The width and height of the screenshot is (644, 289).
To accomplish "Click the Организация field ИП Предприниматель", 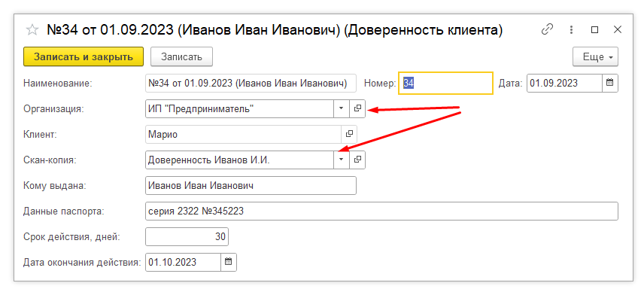I will [x=239, y=108].
